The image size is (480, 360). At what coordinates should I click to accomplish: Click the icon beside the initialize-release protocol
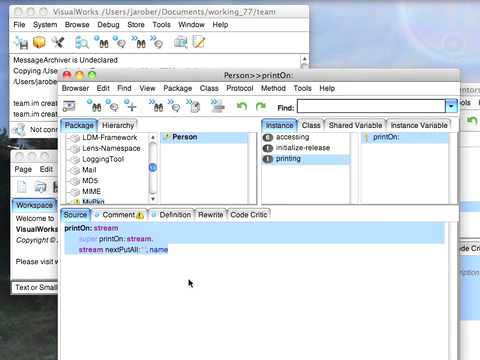268,148
